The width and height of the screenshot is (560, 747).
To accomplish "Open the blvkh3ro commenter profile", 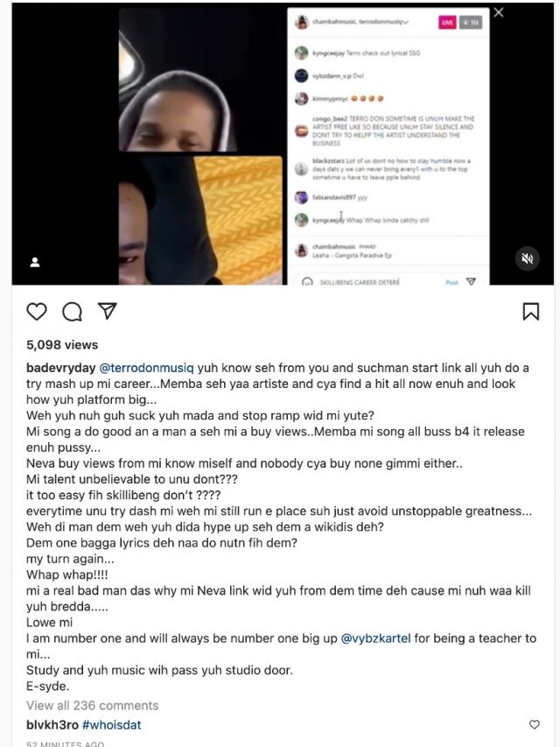I will (52, 725).
